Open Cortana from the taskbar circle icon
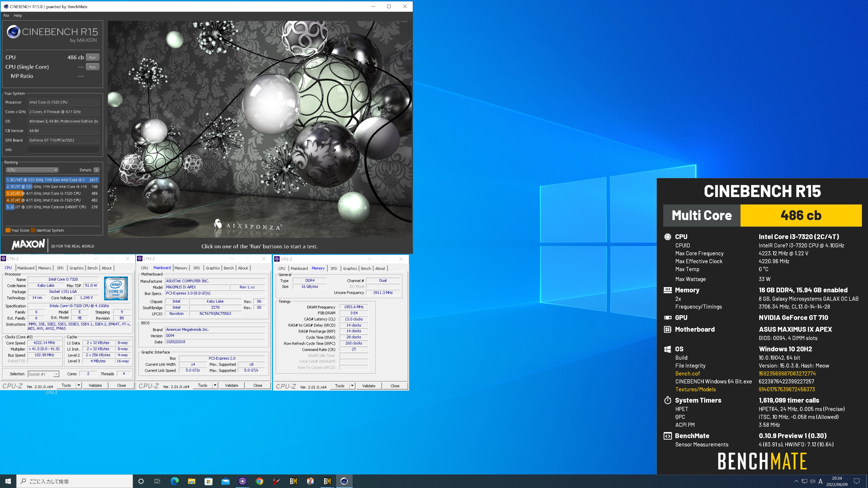 click(x=141, y=481)
